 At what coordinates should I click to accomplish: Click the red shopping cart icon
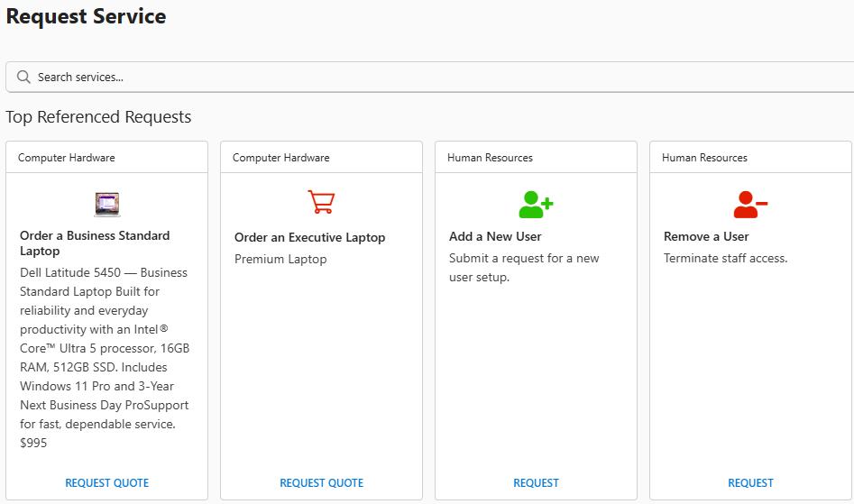(x=321, y=202)
